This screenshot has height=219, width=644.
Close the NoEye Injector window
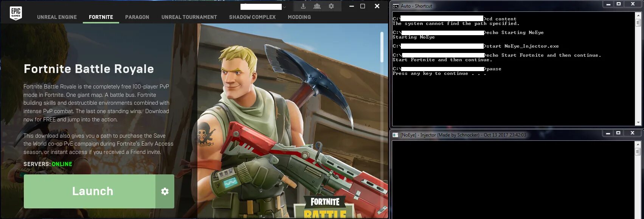pos(632,133)
